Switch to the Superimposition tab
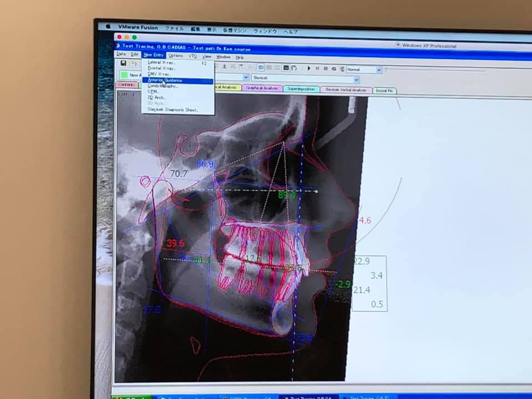532x399 pixels. [301, 89]
